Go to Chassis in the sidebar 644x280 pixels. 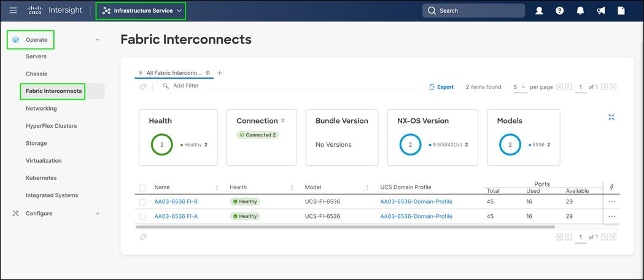[36, 74]
